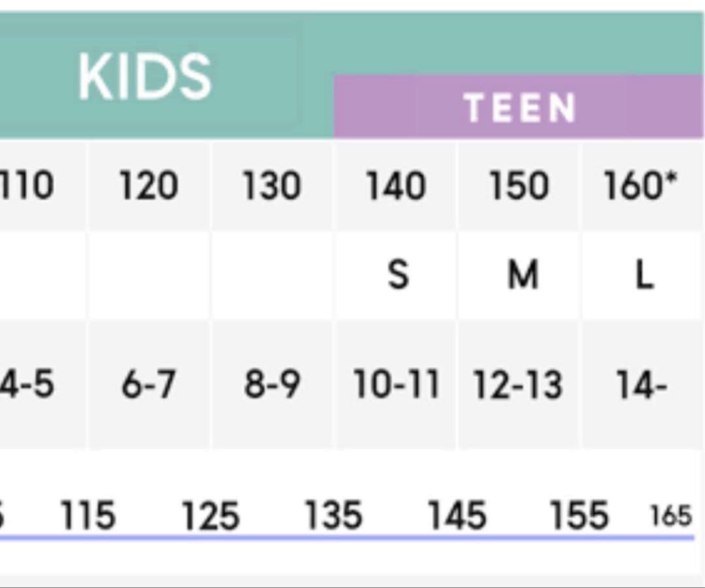The height and width of the screenshot is (588, 705).
Task: Select the 160* size cell
Action: [x=640, y=186]
